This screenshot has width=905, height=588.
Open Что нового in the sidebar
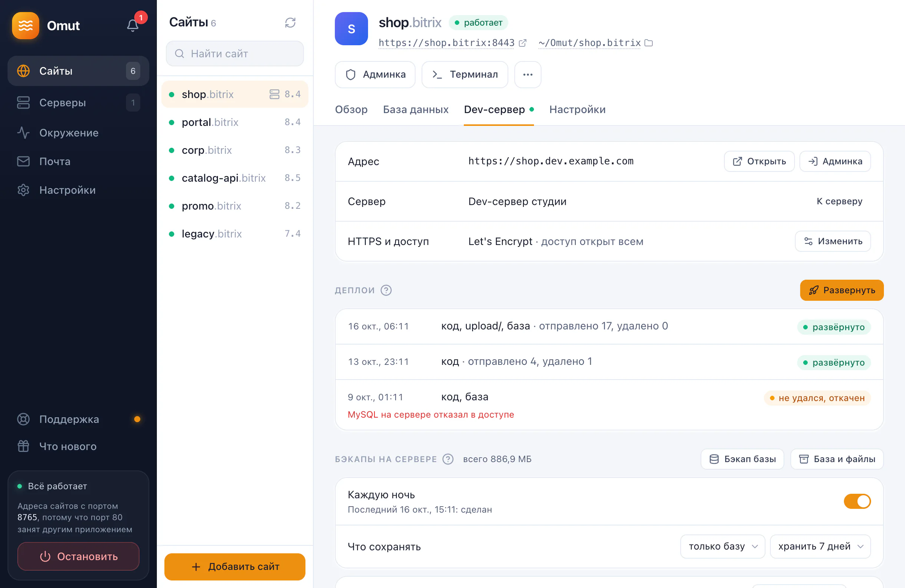tap(78, 446)
